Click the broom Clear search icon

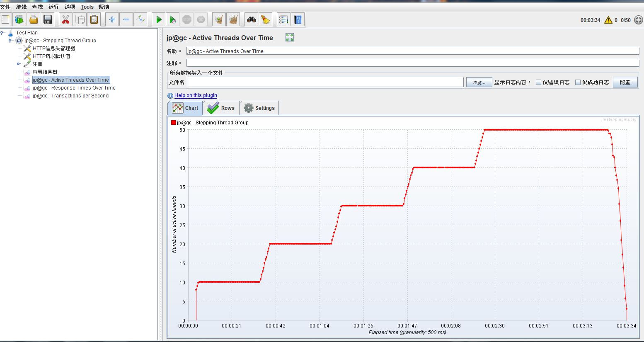click(x=266, y=19)
